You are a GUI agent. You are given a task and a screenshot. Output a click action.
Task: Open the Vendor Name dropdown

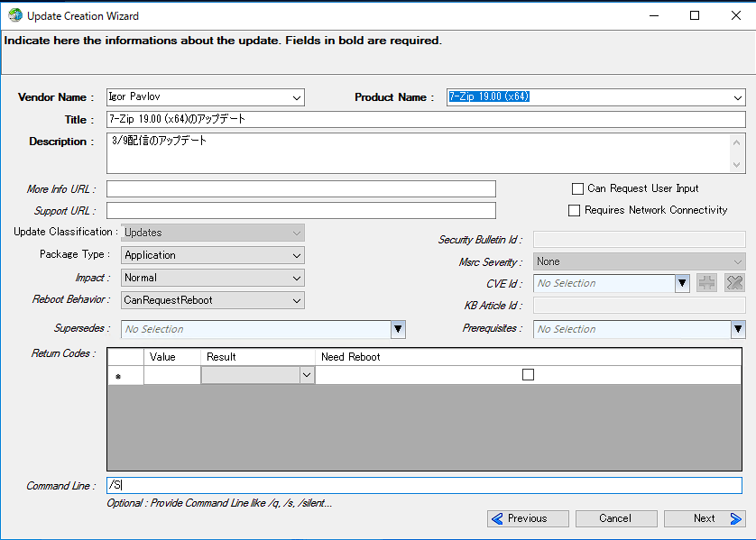click(x=297, y=97)
